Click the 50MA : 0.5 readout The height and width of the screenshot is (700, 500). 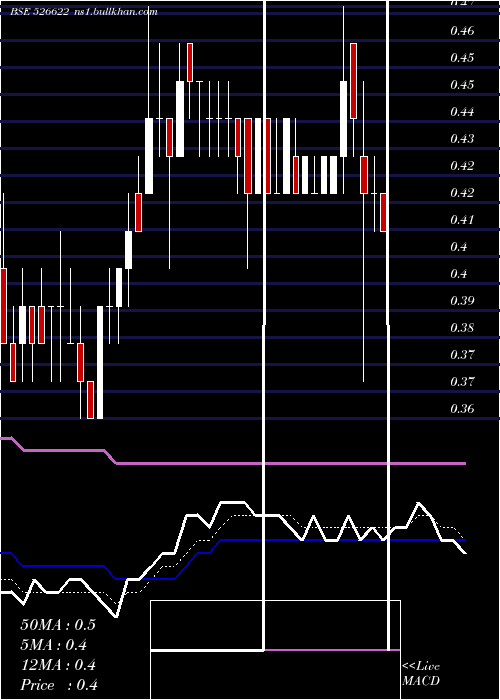(x=58, y=625)
